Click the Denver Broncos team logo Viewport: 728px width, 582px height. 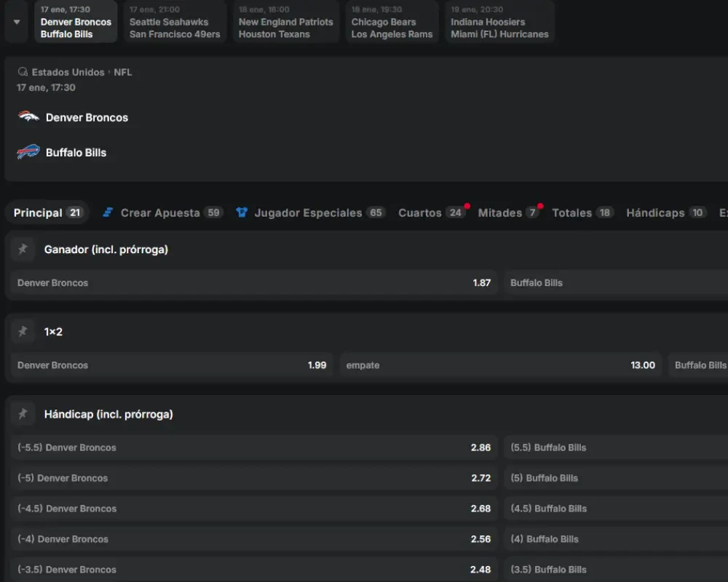tap(28, 117)
